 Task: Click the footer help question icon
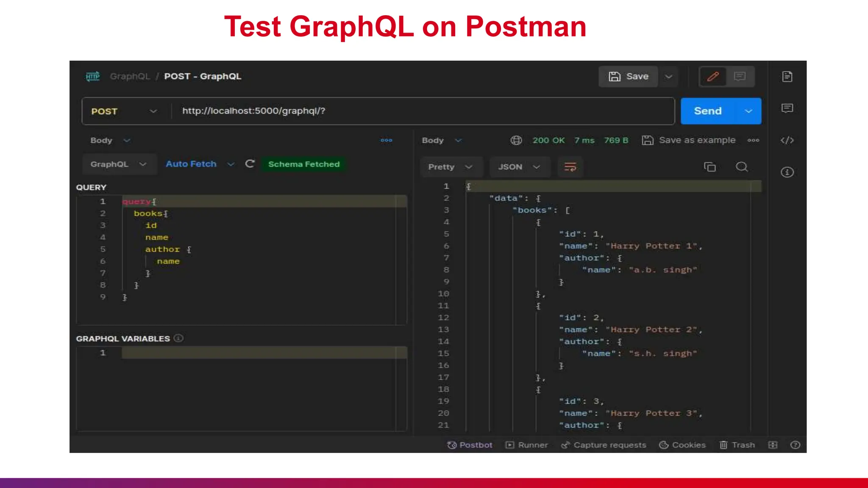795,445
